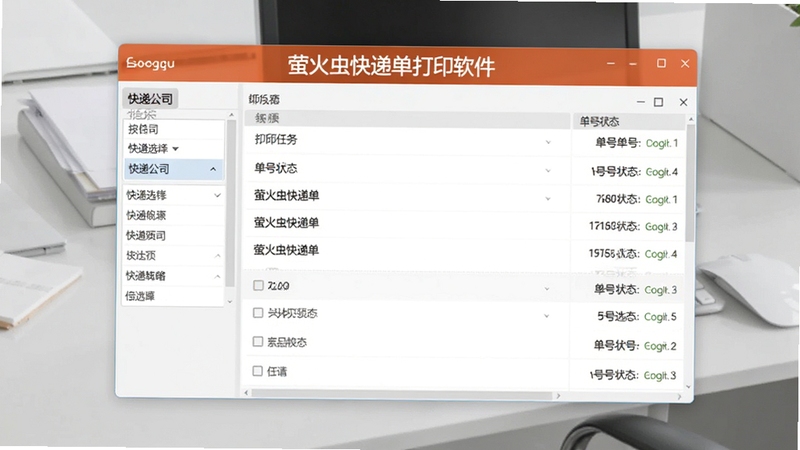Screen dimensions: 800x450
Task: Click the 7160状态: Cogit.1 status cell
Action: (636, 199)
